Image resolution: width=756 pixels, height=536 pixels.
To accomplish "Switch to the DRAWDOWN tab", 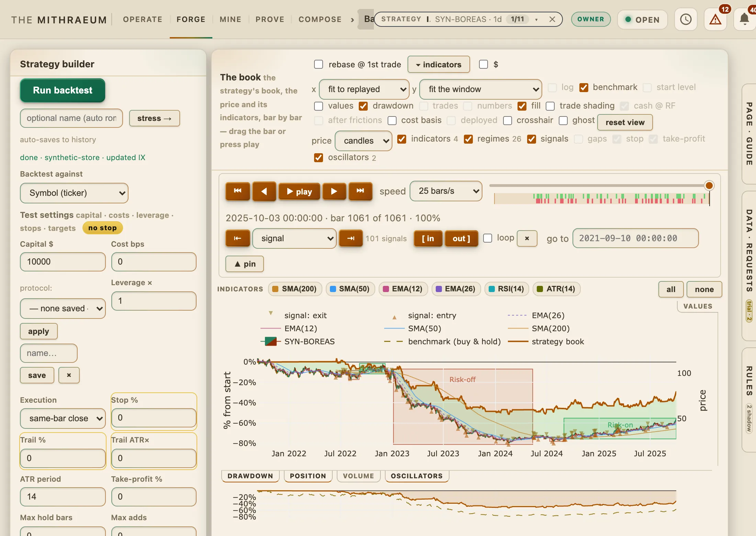I will pos(250,476).
